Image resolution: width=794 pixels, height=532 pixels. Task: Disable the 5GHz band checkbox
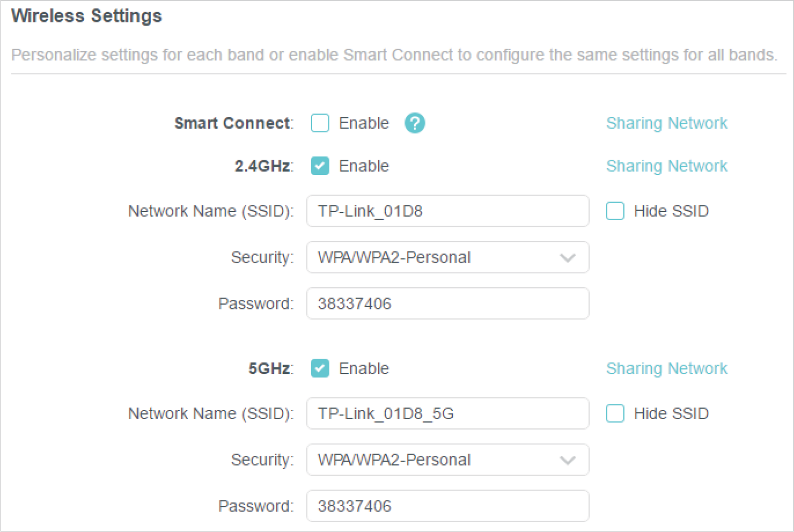coord(320,368)
